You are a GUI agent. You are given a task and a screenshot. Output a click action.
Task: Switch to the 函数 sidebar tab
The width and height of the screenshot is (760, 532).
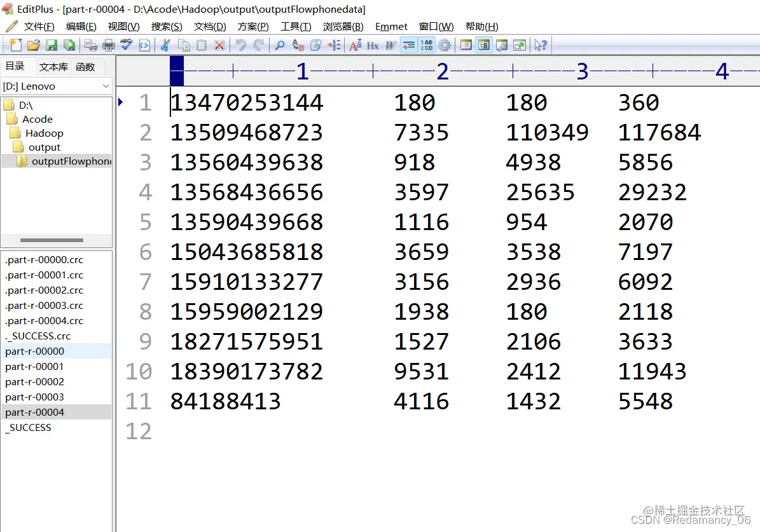click(85, 67)
